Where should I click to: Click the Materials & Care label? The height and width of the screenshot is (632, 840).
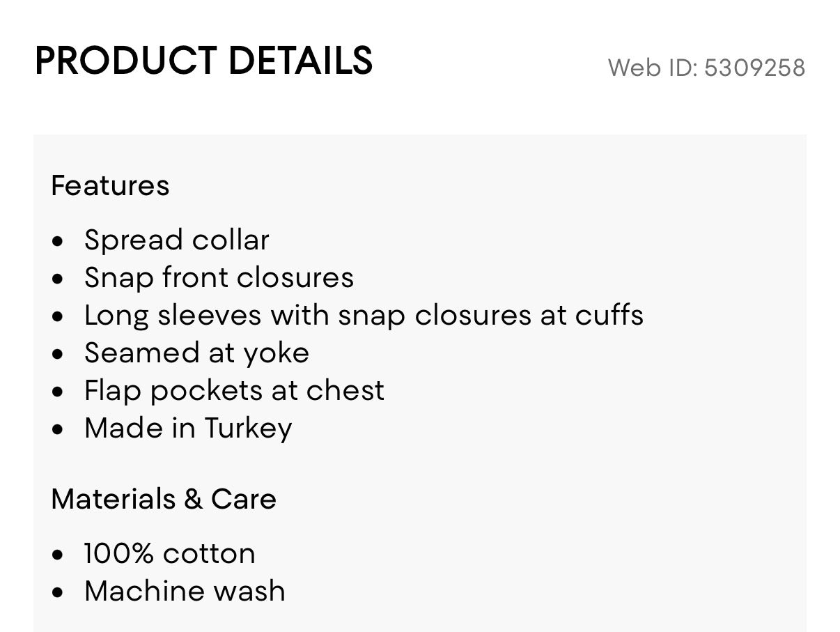coord(164,499)
